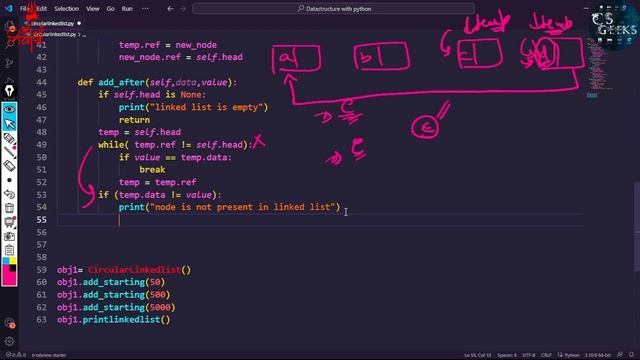Click line number 63 in gutter

42,320
